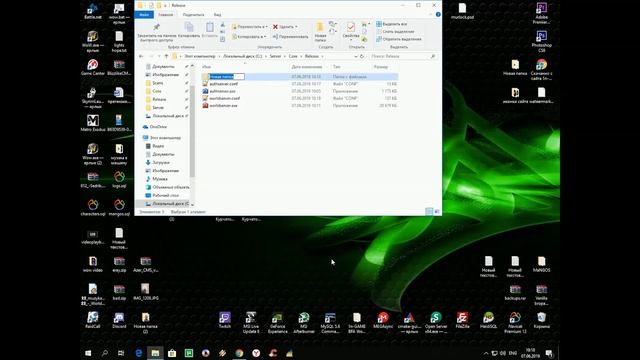Open the RaidCall desktop shortcut
Viewport: 640px width, 360px height.
(x=93, y=320)
